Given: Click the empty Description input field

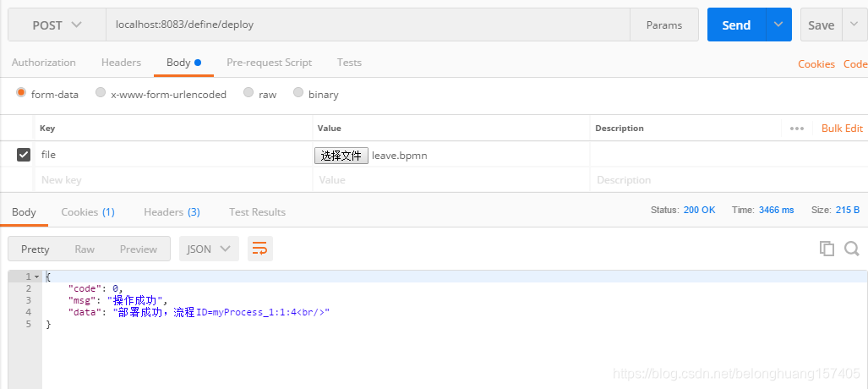Looking at the screenshot, I should [729, 180].
